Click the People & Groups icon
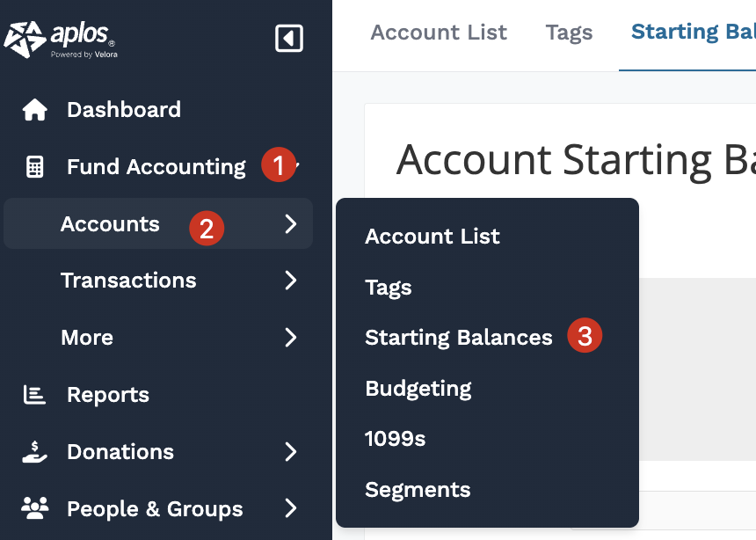Screen dimensions: 756x540 35,509
